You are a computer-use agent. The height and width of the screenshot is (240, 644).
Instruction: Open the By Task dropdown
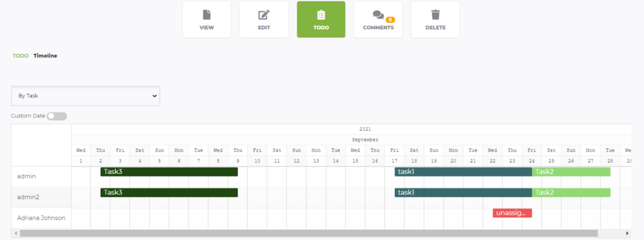tap(86, 95)
